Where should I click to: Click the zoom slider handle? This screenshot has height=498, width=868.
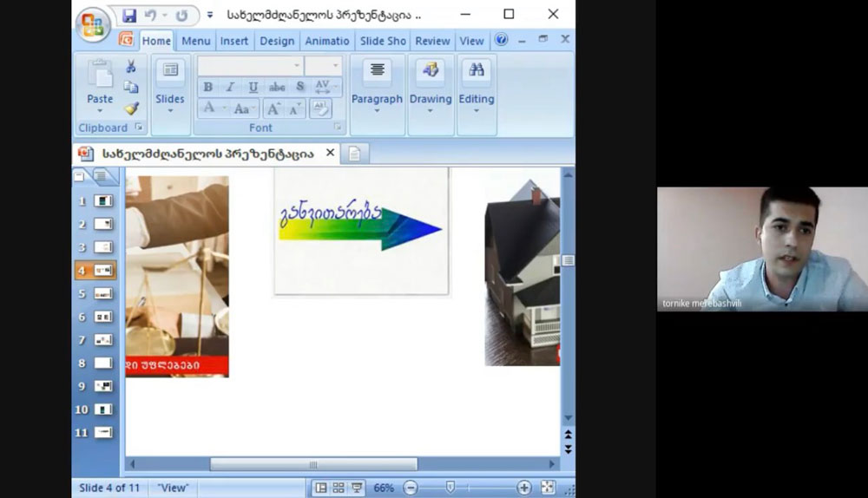tap(450, 488)
